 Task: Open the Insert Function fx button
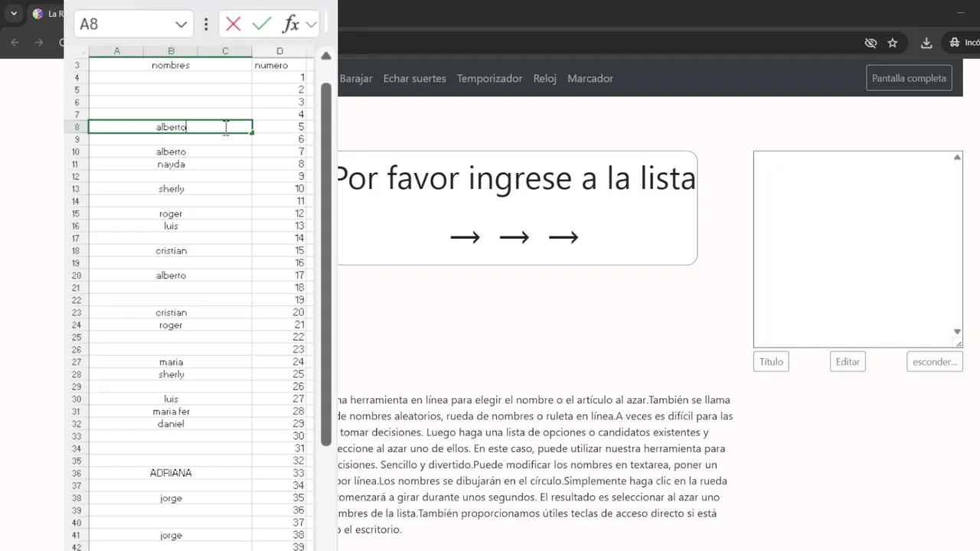click(x=290, y=24)
